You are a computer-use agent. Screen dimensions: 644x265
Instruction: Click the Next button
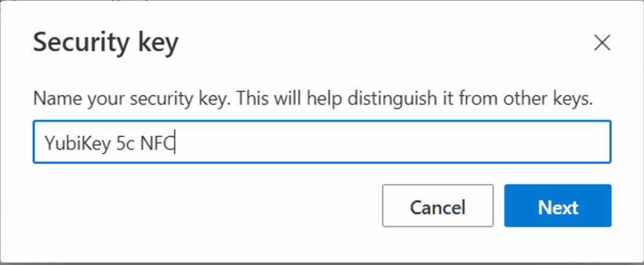pyautogui.click(x=557, y=206)
